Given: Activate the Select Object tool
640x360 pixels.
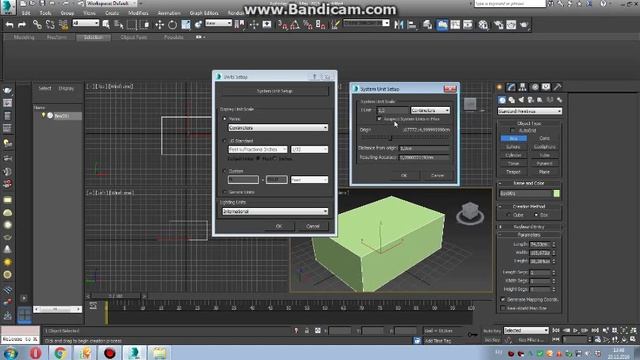Looking at the screenshot, I should pyautogui.click(x=106, y=25).
